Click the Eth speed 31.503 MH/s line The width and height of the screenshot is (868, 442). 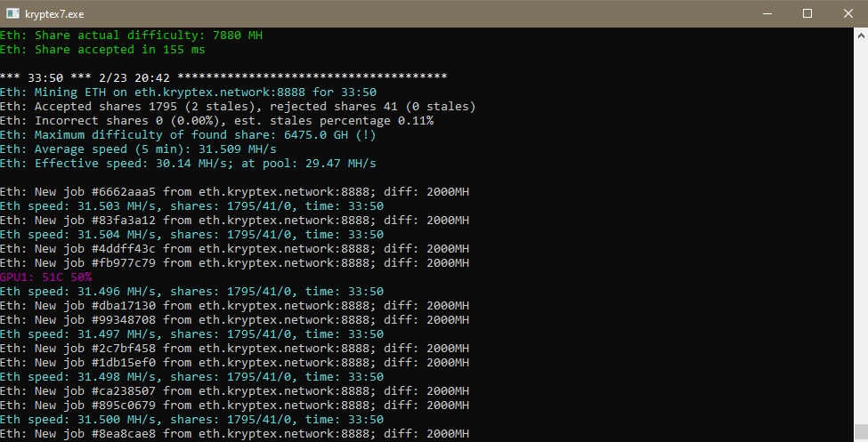pyautogui.click(x=191, y=205)
